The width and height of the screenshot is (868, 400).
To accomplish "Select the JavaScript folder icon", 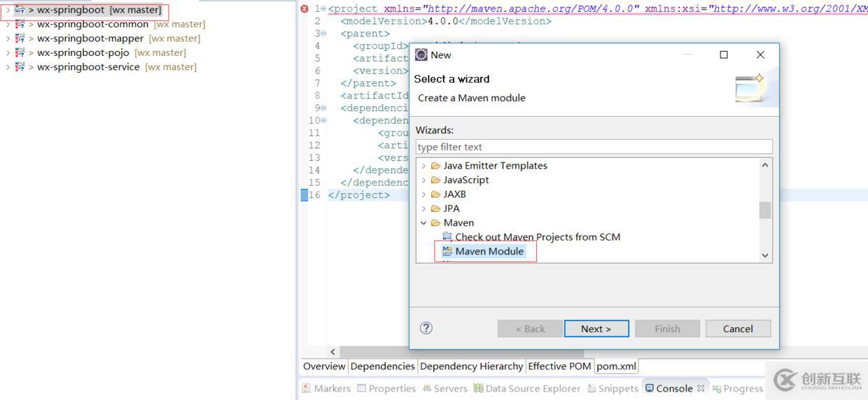I will click(435, 180).
